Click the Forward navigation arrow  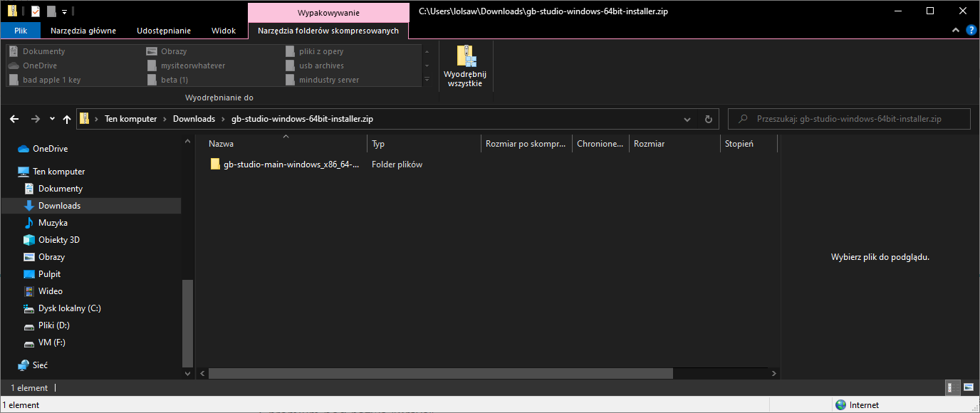pos(36,119)
